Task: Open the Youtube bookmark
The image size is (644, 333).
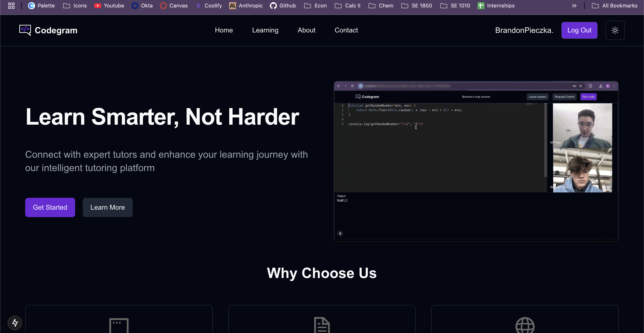Action: click(109, 5)
